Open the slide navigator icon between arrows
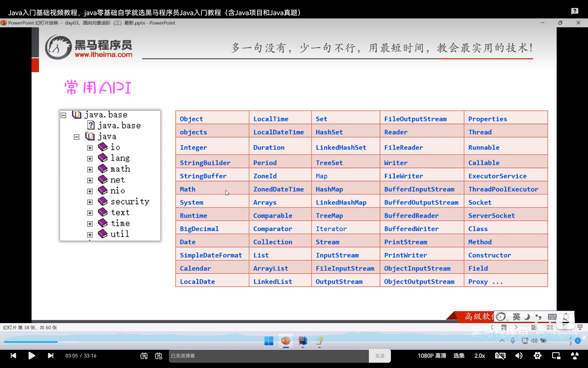Image resolution: width=588 pixels, height=368 pixels. [x=504, y=327]
